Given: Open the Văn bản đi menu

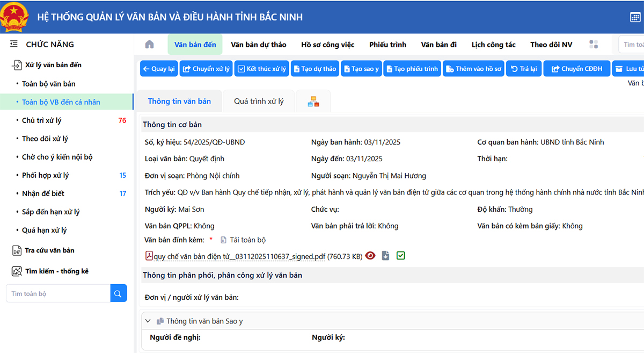Looking at the screenshot, I should [438, 45].
